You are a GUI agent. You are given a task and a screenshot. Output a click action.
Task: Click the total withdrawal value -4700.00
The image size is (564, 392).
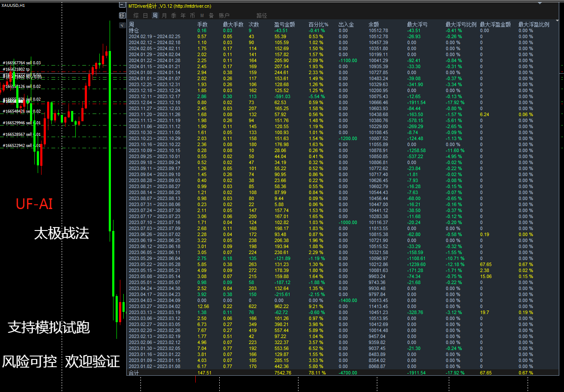coord(348,373)
